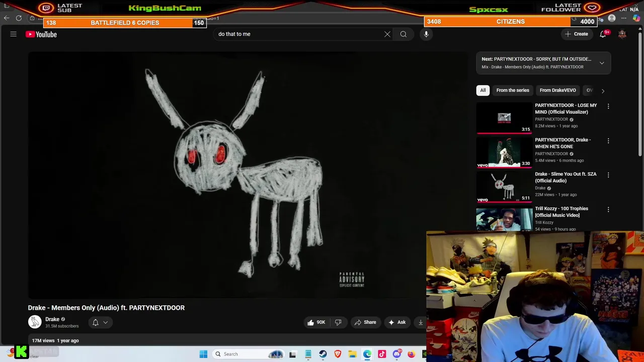Select the 'From the series' chip
644x362 pixels.
coord(513,90)
